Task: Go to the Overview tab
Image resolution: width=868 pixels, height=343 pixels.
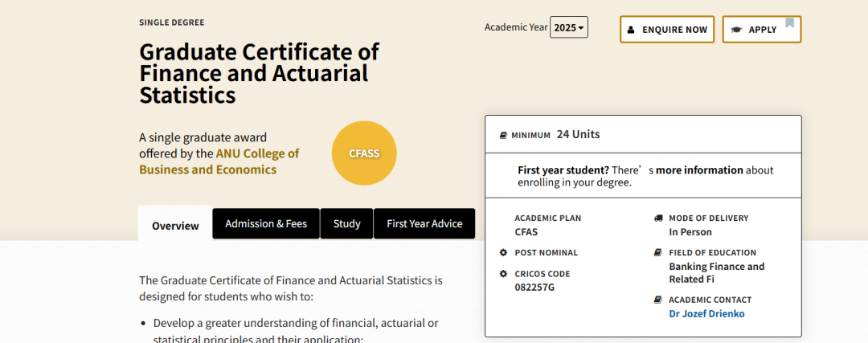Action: point(175,226)
